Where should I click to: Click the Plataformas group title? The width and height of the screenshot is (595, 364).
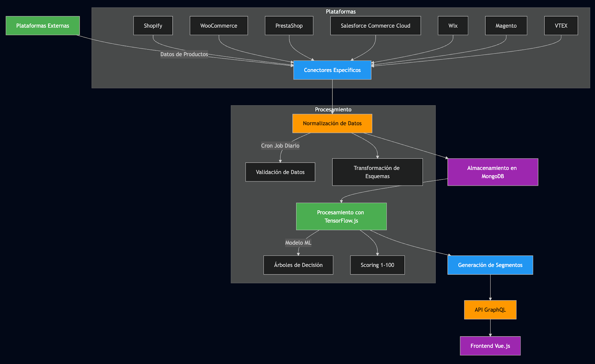click(x=341, y=12)
